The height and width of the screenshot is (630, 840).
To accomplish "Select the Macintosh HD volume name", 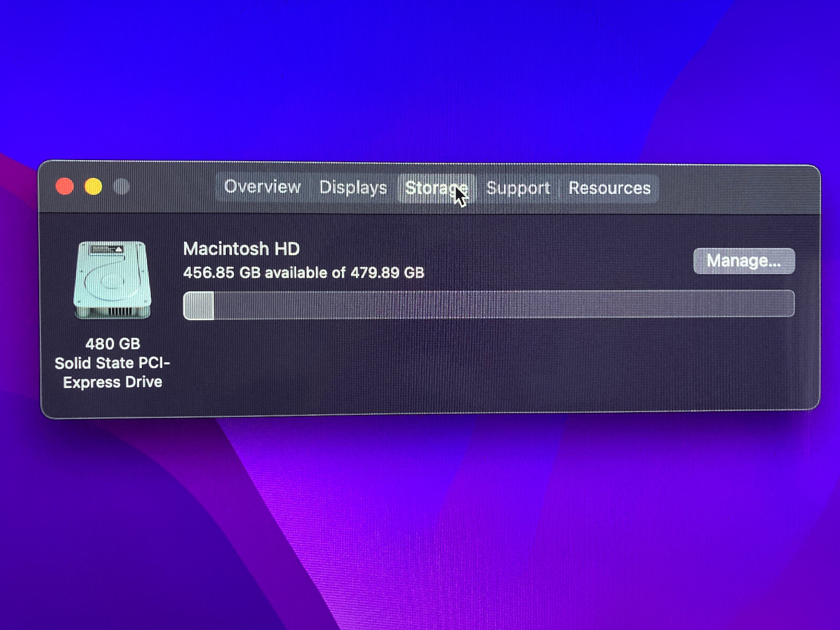I will coord(241,249).
